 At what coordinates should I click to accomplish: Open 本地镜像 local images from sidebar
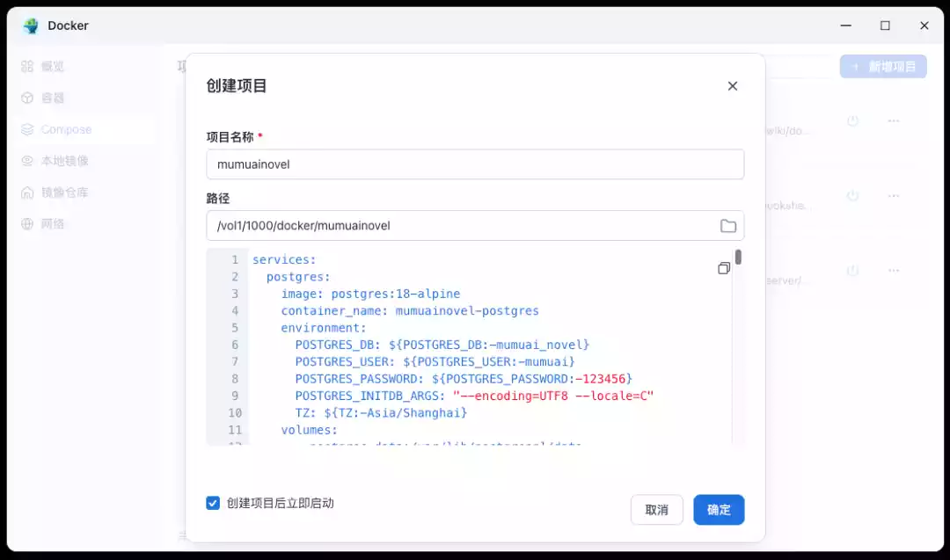[28, 161]
